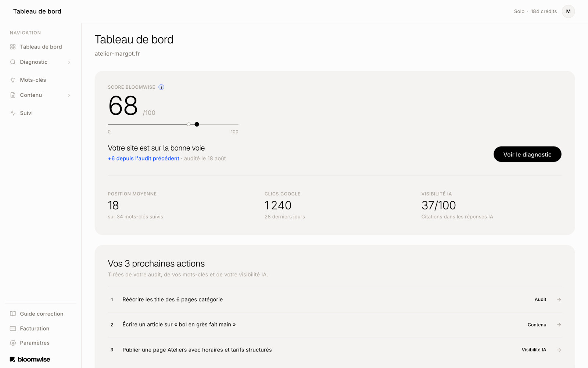
Task: Open the +6 depuis l'audit précédent link
Action: tap(143, 159)
